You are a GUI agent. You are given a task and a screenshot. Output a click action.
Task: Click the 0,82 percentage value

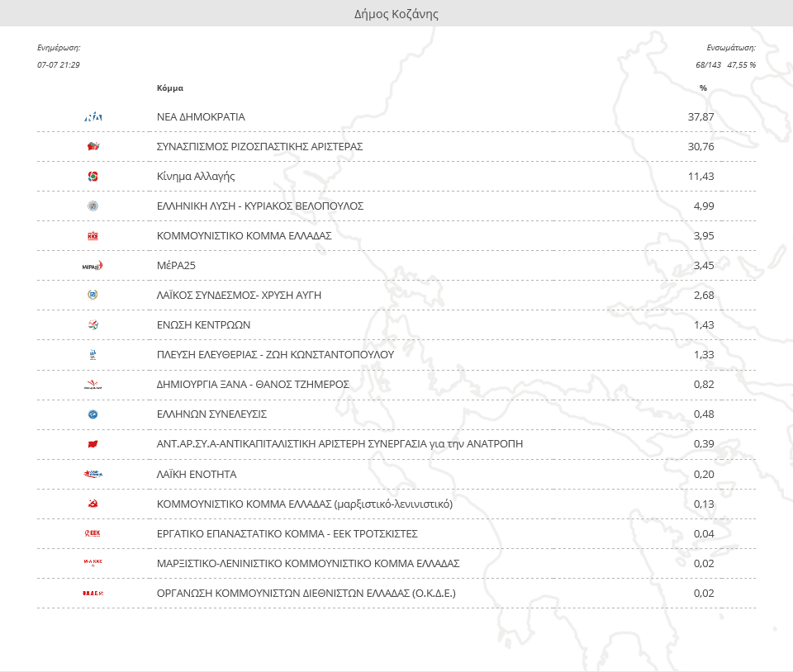704,385
